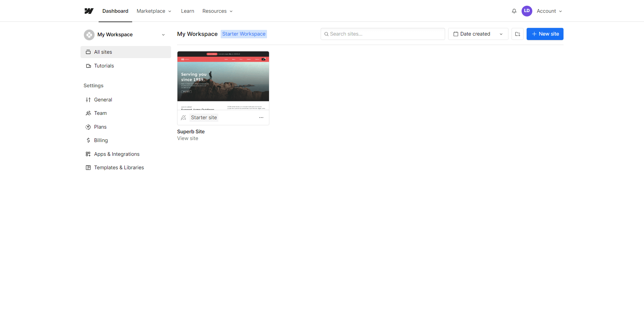Click the New site button
Image resolution: width=644 pixels, height=313 pixels.
coord(545,34)
